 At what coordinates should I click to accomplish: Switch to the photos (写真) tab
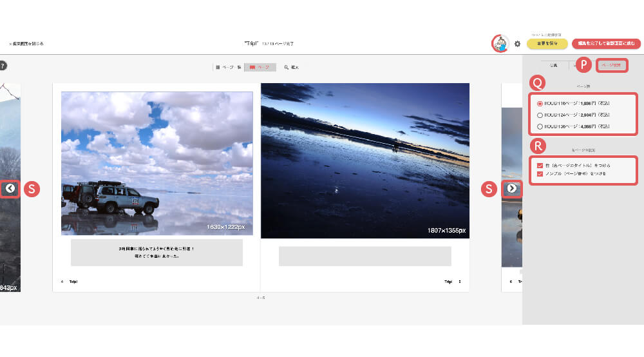point(553,65)
